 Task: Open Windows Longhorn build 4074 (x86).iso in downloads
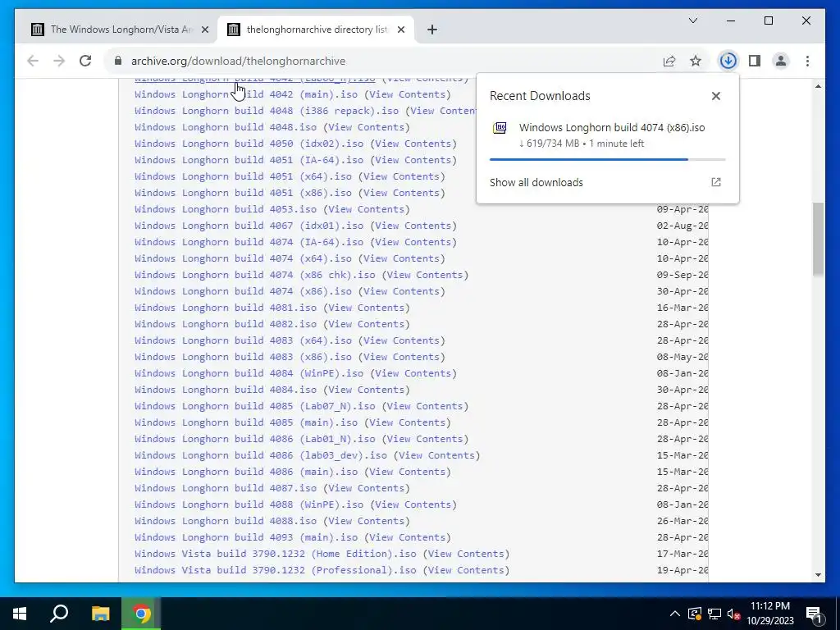tap(612, 127)
